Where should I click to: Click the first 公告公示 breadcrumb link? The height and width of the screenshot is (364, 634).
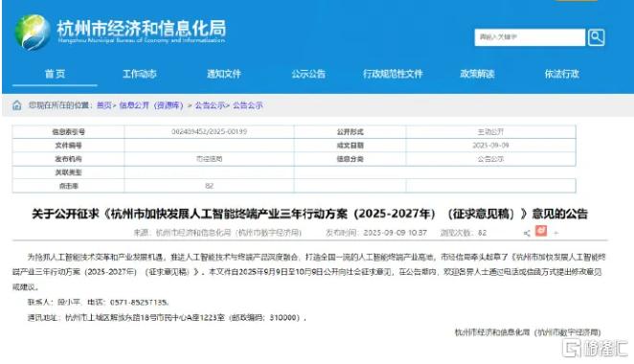210,105
